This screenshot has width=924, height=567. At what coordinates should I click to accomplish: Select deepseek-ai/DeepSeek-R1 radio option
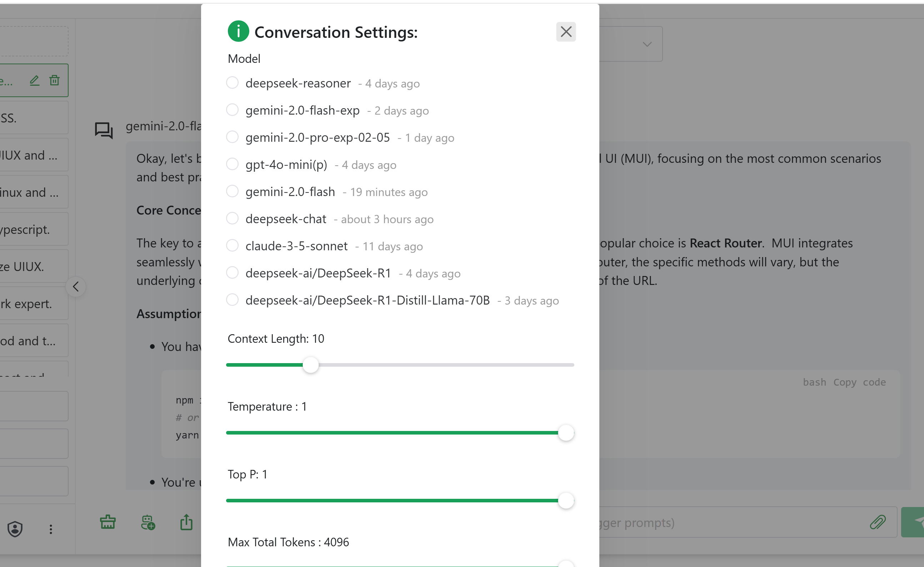(232, 273)
